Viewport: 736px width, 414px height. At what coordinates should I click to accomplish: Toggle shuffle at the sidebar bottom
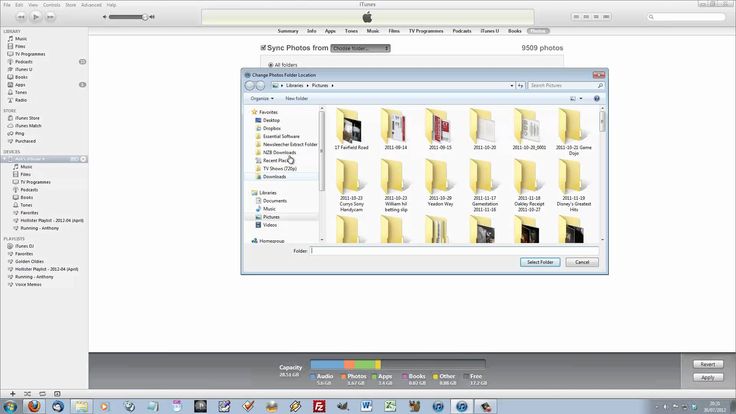(27, 394)
